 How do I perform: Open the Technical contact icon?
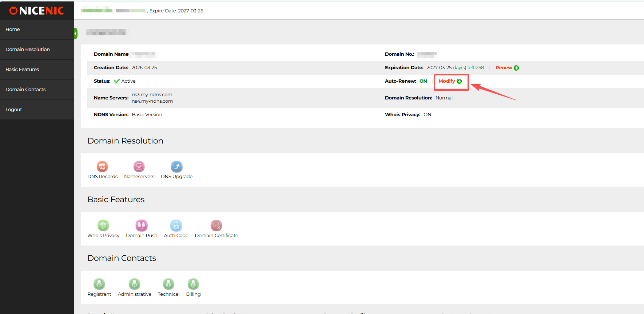coord(168,284)
